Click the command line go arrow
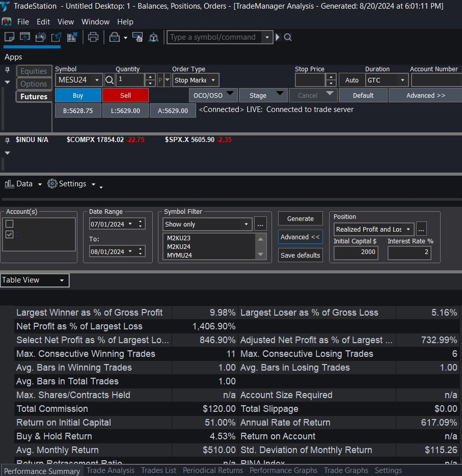This screenshot has height=476, width=462. (278, 37)
